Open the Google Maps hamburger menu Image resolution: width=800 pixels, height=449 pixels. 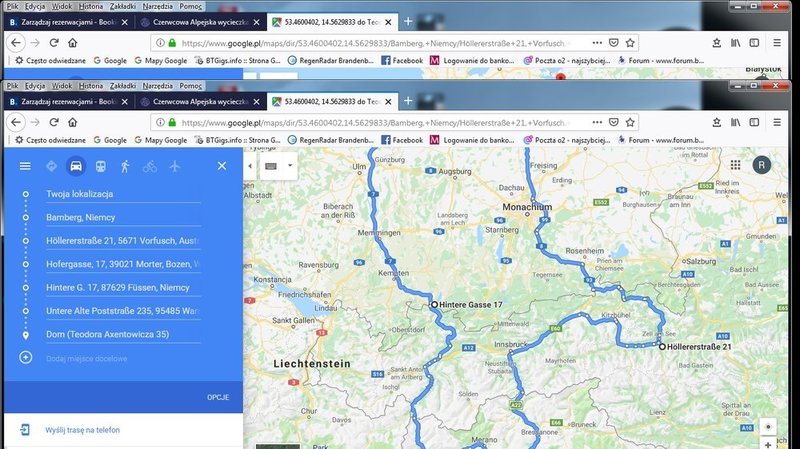pyautogui.click(x=25, y=166)
